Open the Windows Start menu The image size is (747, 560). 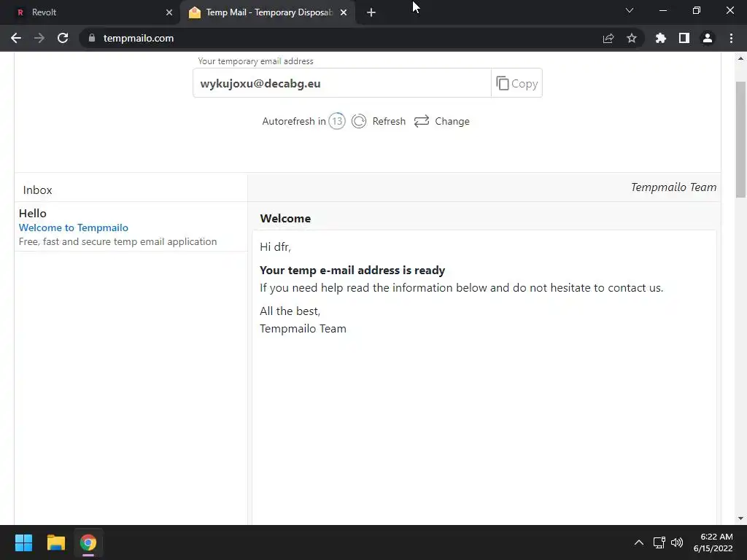pos(23,542)
